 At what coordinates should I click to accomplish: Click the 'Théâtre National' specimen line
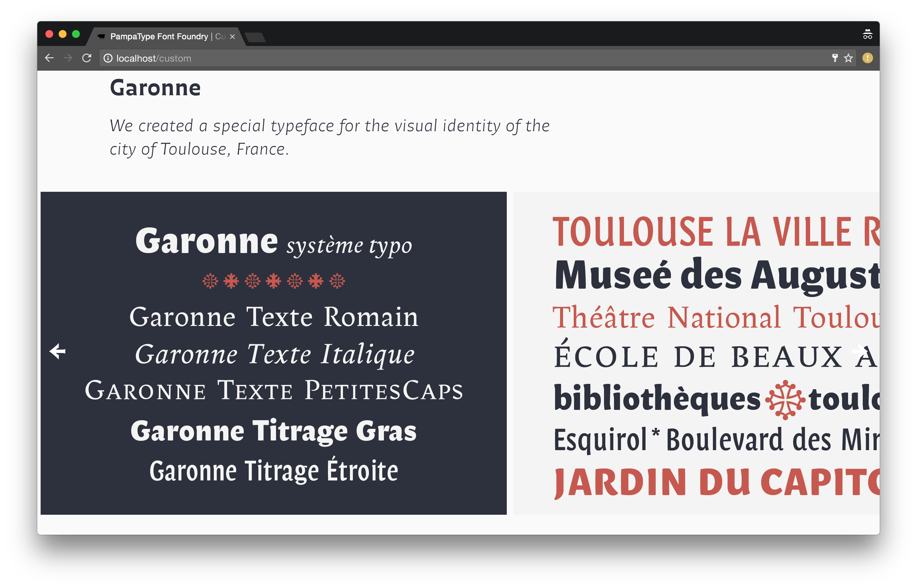tap(716, 317)
